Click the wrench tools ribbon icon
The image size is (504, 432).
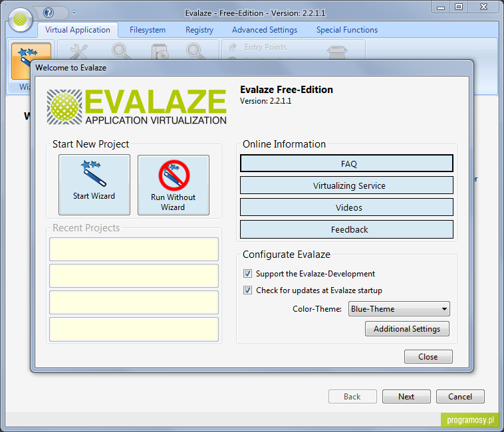click(x=78, y=51)
